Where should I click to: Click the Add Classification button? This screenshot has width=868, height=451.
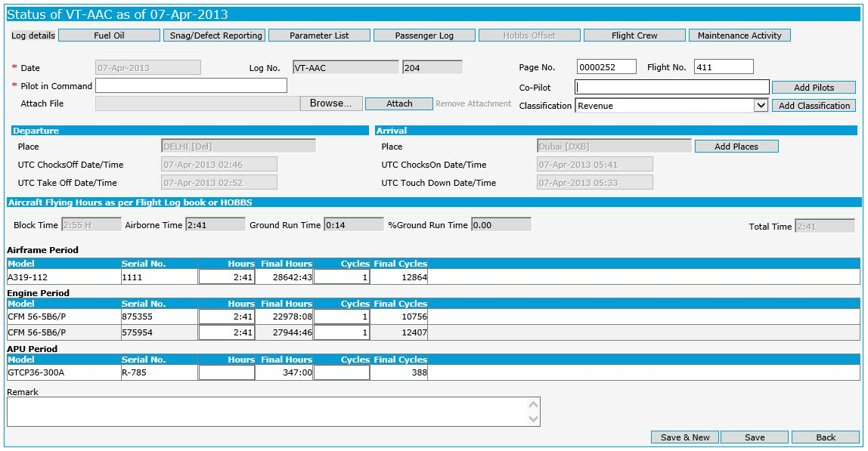(814, 105)
